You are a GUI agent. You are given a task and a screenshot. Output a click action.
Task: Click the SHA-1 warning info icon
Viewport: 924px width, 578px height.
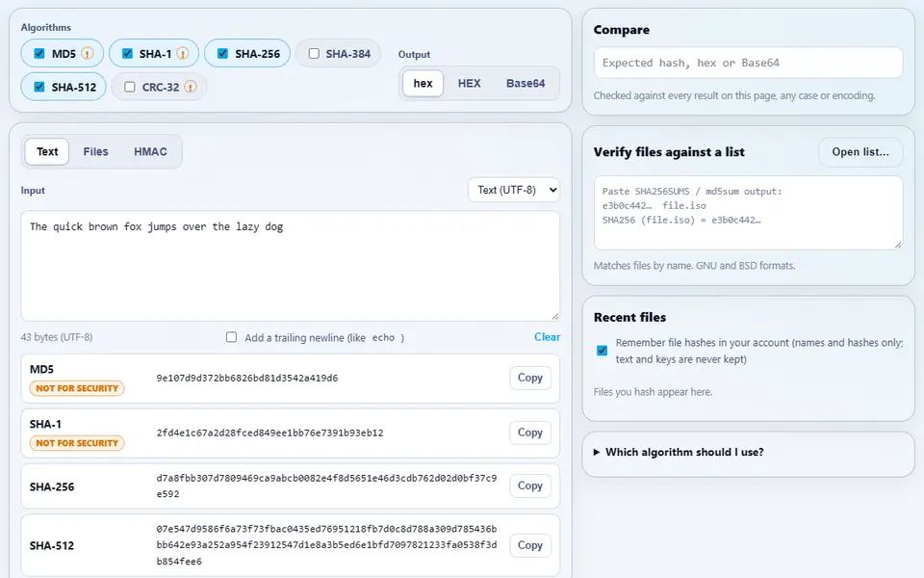[x=183, y=54]
